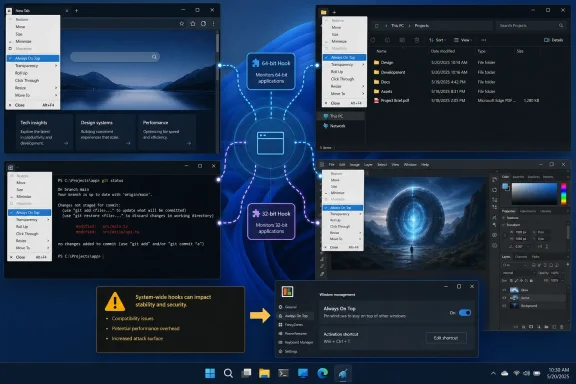Click the Windows Start button on the taskbar
The width and height of the screenshot is (576, 384).
point(210,373)
